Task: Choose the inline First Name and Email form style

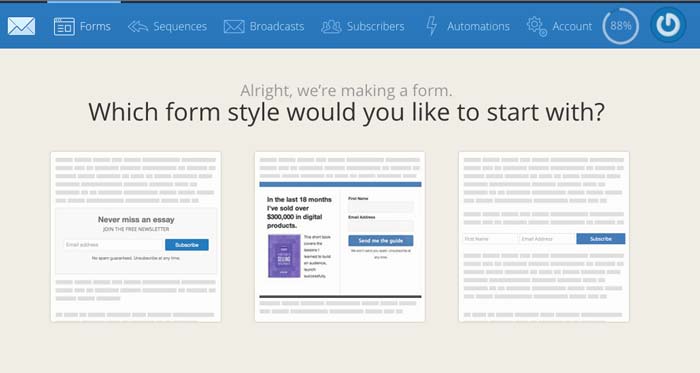Action: tap(544, 236)
